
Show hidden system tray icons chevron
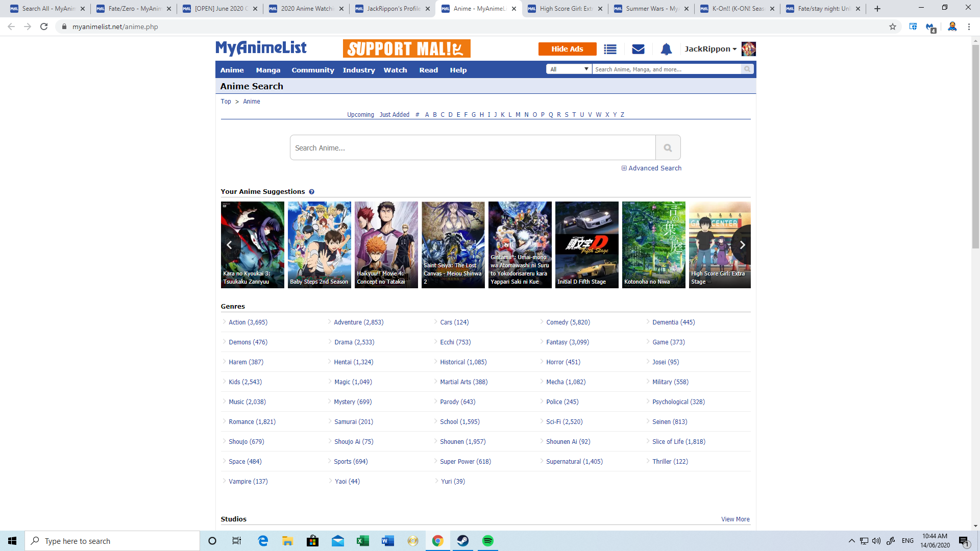(851, 541)
